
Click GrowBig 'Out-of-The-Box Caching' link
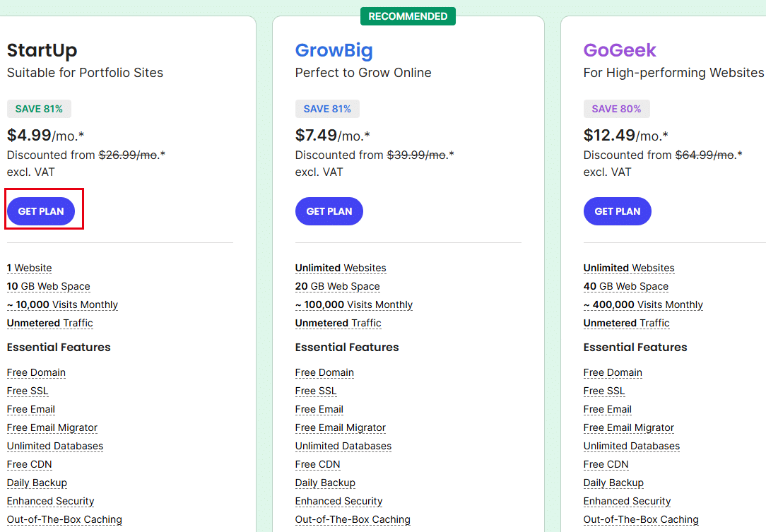[353, 519]
